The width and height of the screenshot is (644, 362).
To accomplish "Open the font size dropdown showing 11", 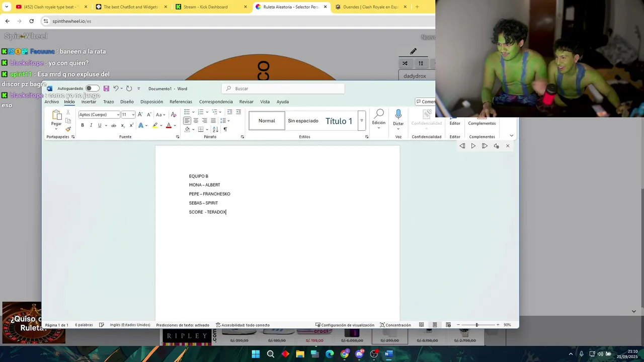I will point(133,115).
